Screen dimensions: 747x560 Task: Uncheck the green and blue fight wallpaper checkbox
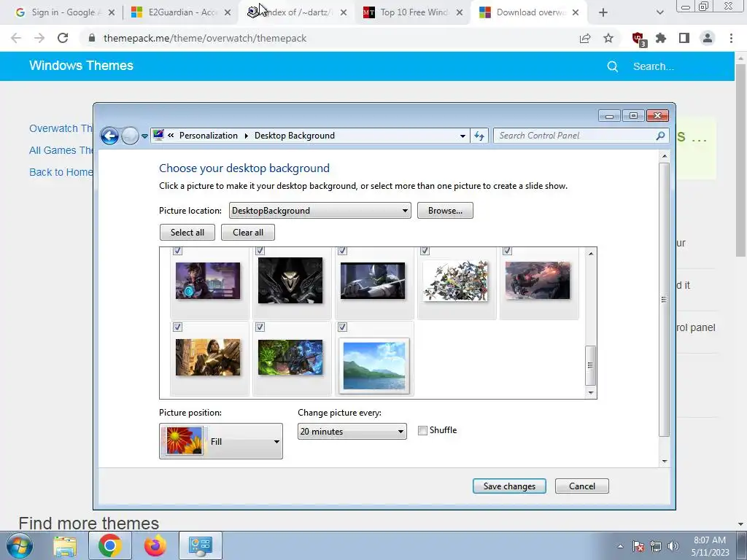click(x=260, y=327)
